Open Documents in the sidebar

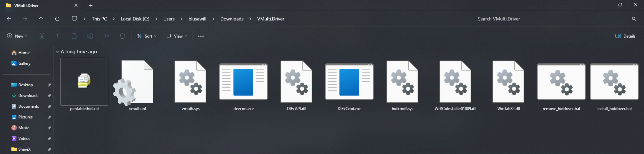29,106
